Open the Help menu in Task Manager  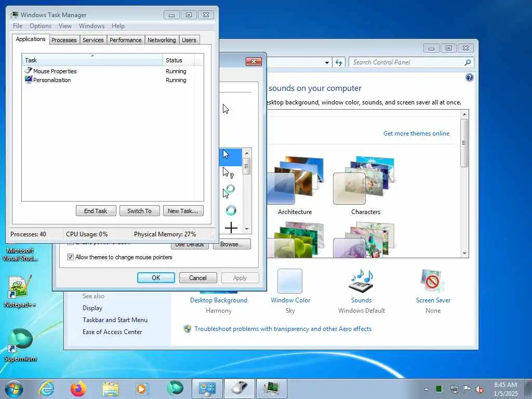coord(118,26)
